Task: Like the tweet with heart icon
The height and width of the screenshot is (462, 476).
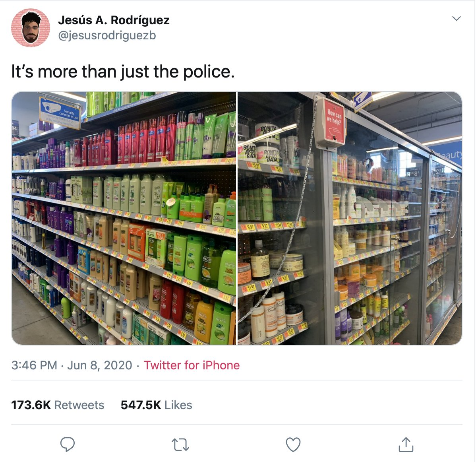Action: point(293,445)
